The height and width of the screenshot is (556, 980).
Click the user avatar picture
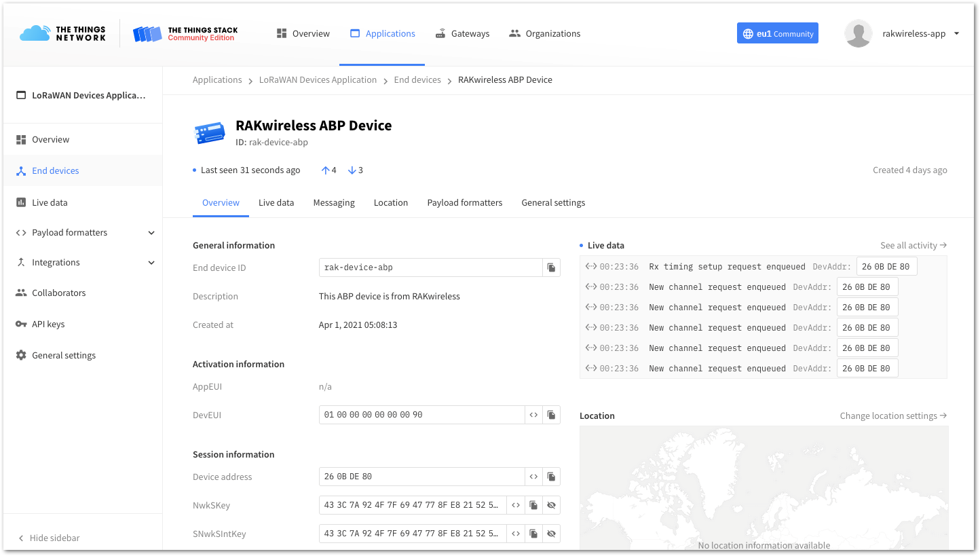pyautogui.click(x=859, y=33)
